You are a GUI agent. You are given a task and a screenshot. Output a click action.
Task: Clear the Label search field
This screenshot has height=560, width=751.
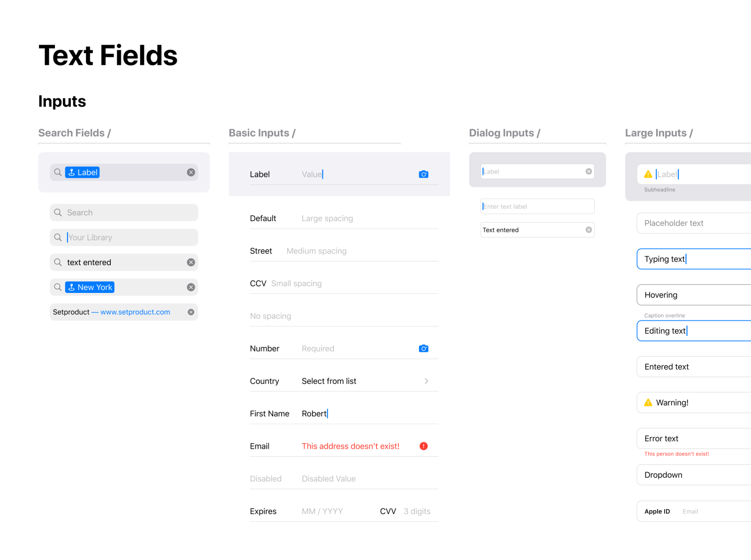point(191,172)
